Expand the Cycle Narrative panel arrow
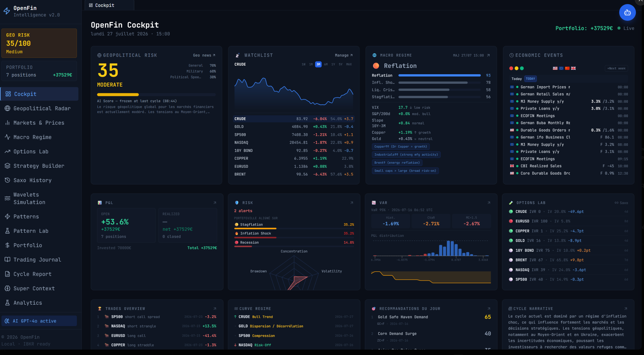 626,309
